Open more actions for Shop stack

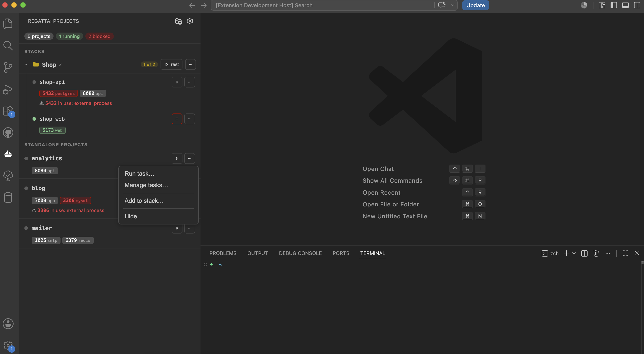point(191,65)
